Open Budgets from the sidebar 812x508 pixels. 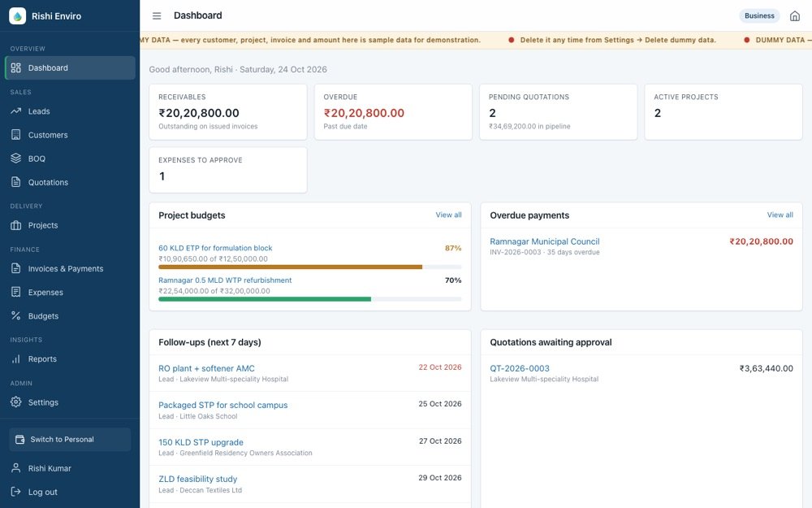click(70, 315)
